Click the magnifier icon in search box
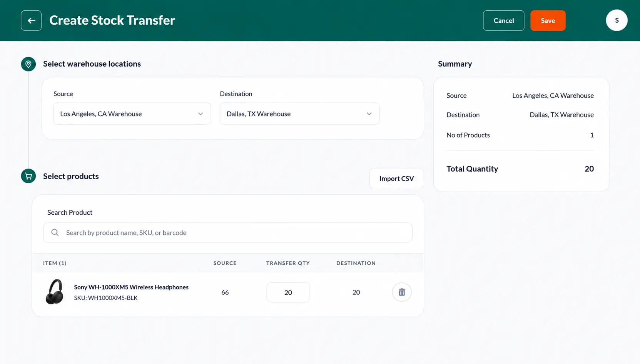The image size is (640, 364). pos(55,232)
